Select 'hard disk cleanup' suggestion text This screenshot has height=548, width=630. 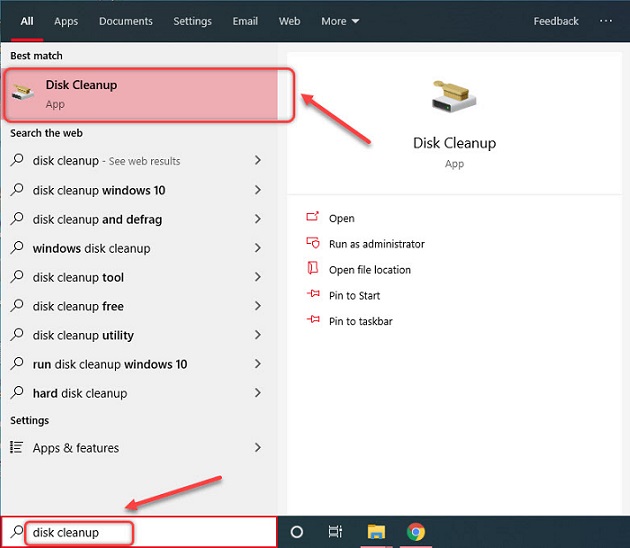tap(80, 393)
